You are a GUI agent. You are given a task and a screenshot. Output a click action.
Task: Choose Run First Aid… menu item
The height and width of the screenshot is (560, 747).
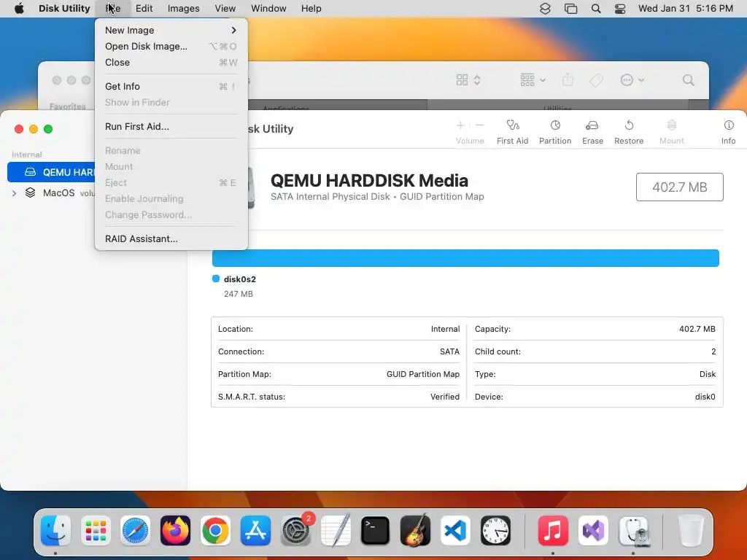(x=171, y=126)
